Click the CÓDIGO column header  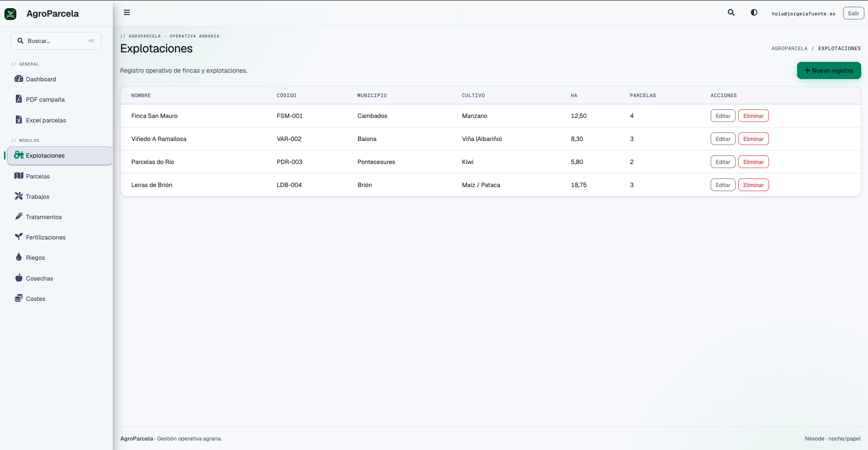tap(287, 95)
